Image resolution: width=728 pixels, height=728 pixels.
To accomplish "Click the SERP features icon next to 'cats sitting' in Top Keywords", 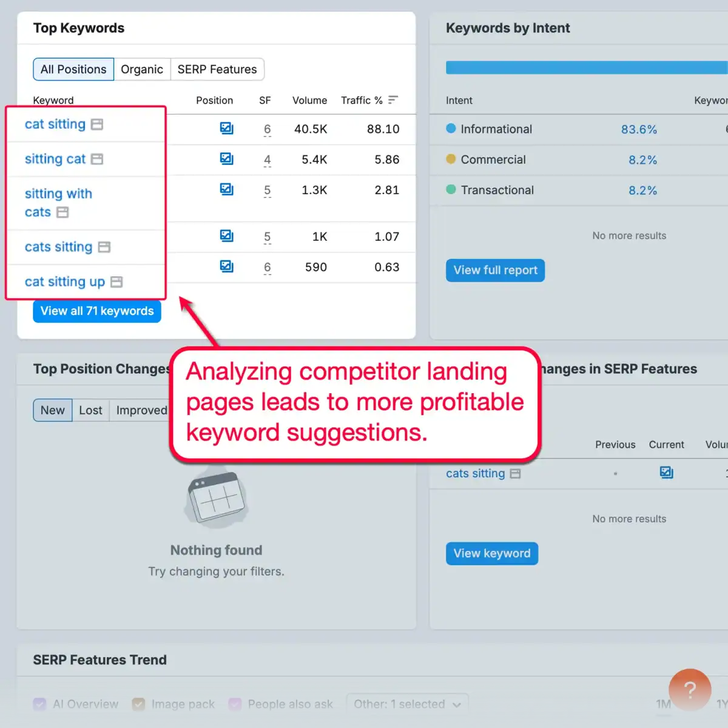I will pyautogui.click(x=103, y=247).
